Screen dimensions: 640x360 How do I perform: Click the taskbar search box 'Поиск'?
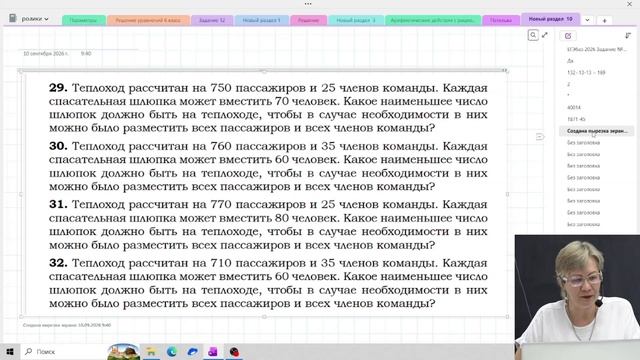pyautogui.click(x=63, y=351)
